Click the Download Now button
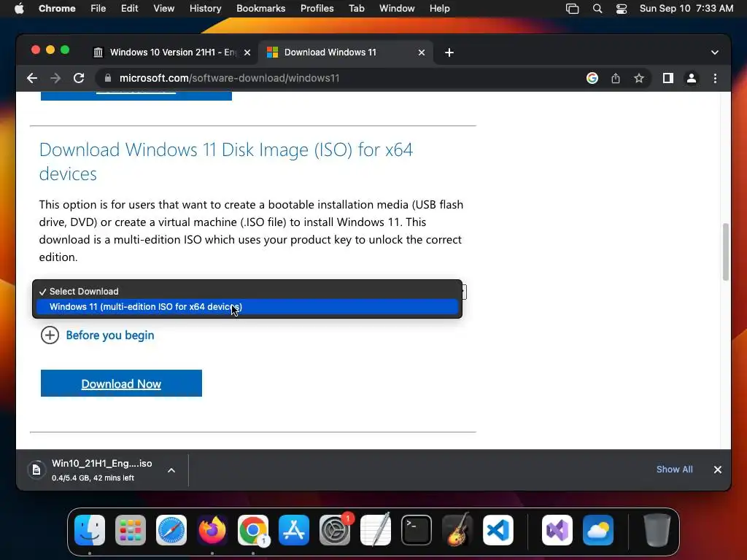The width and height of the screenshot is (747, 560). tap(122, 384)
